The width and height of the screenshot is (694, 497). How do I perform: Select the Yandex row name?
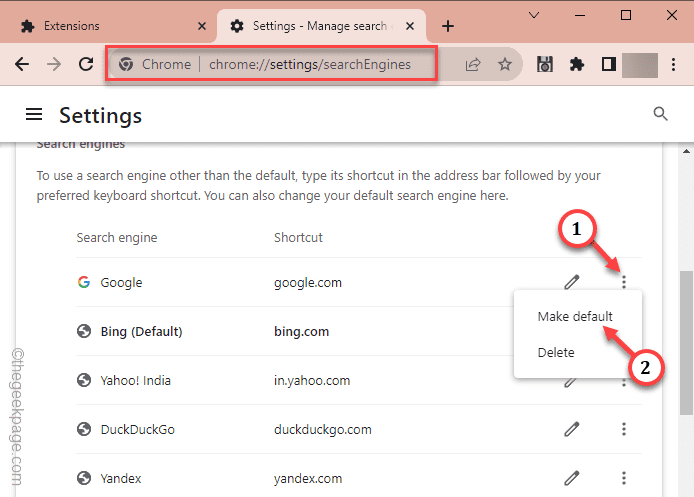(x=120, y=478)
